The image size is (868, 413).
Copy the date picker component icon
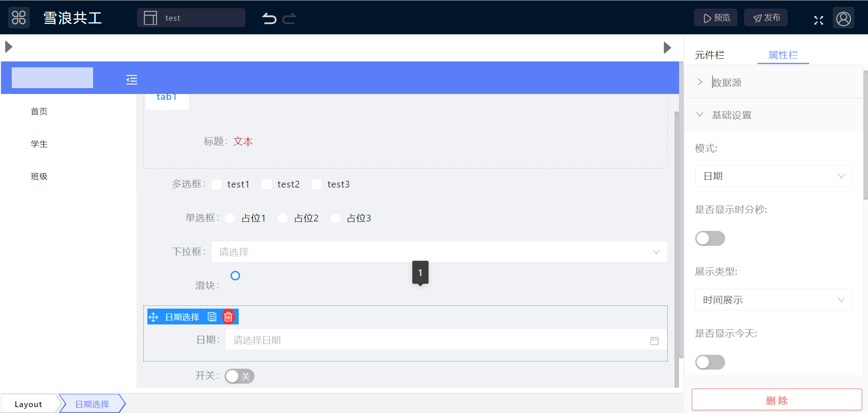click(212, 317)
